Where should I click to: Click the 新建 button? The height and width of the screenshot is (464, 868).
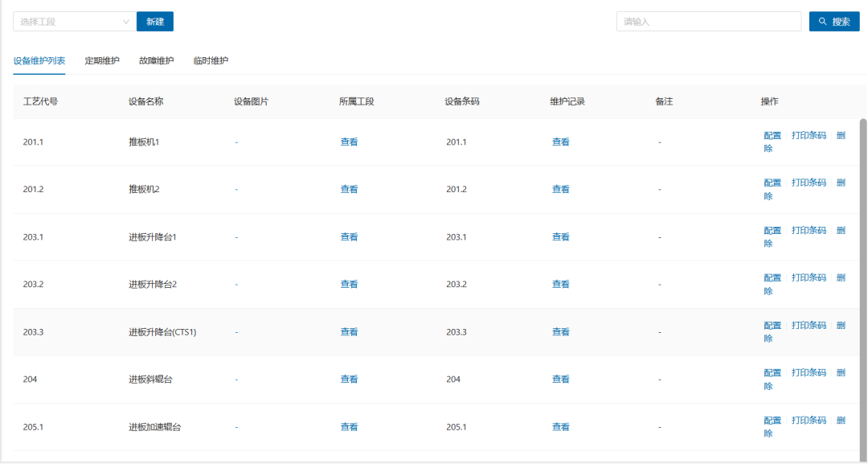[x=155, y=22]
